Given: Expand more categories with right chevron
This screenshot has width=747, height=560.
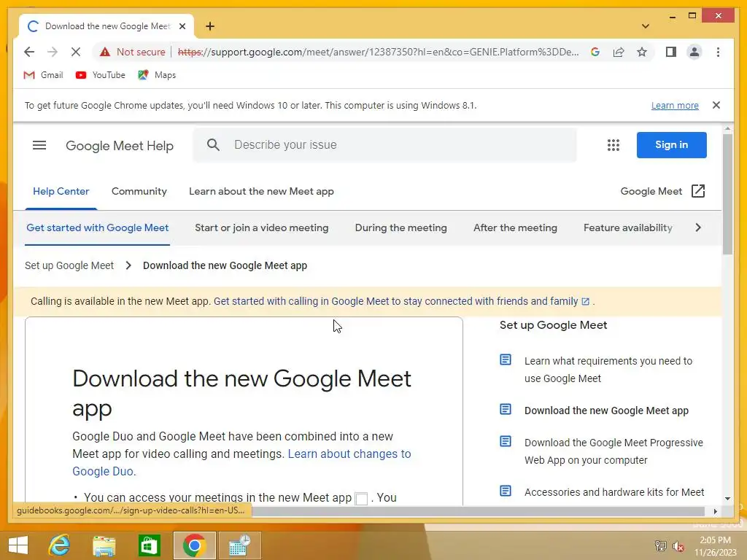Looking at the screenshot, I should pos(698,227).
